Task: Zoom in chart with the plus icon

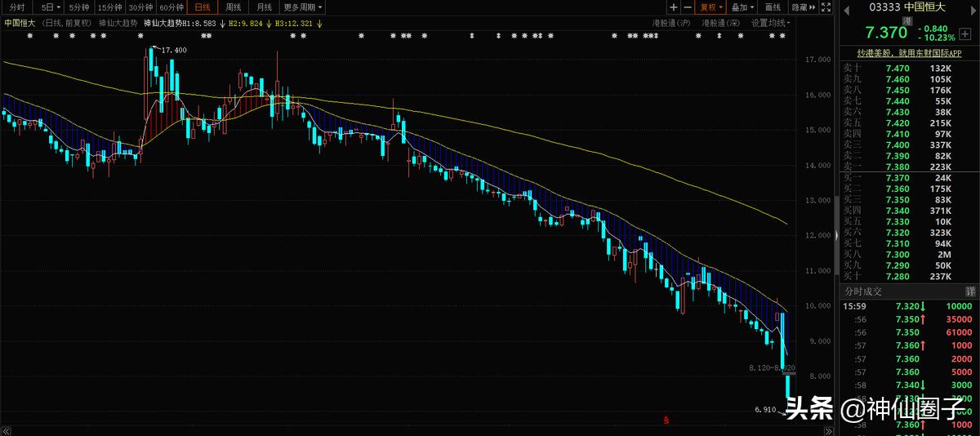Action: (672, 7)
